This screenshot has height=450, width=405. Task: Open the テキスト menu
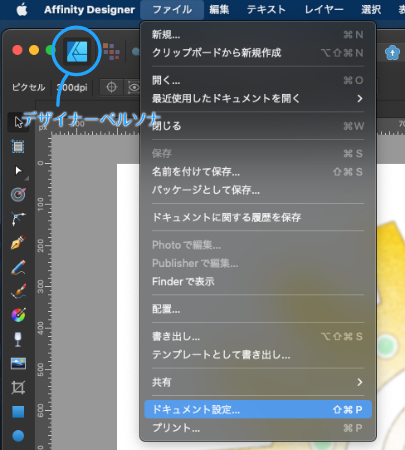(x=266, y=10)
